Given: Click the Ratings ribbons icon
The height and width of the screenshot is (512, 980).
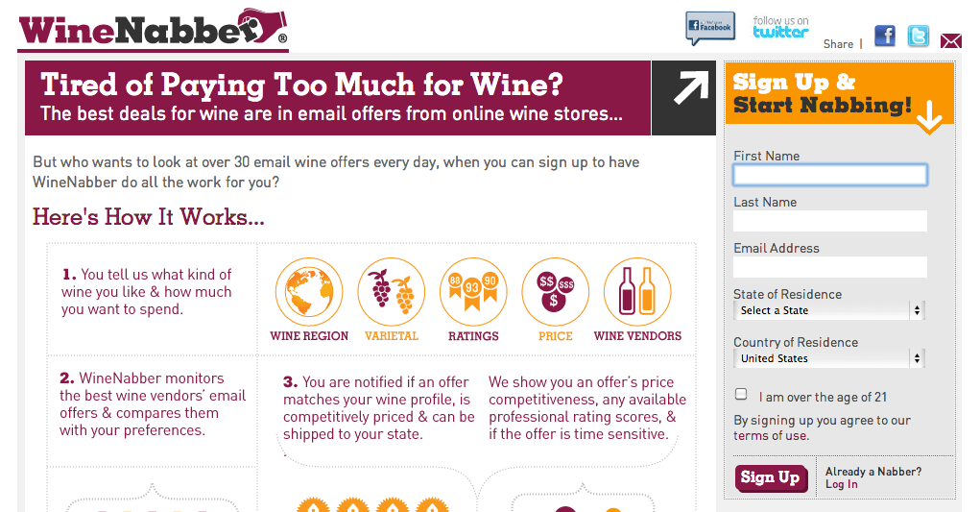Looking at the screenshot, I should tap(473, 292).
